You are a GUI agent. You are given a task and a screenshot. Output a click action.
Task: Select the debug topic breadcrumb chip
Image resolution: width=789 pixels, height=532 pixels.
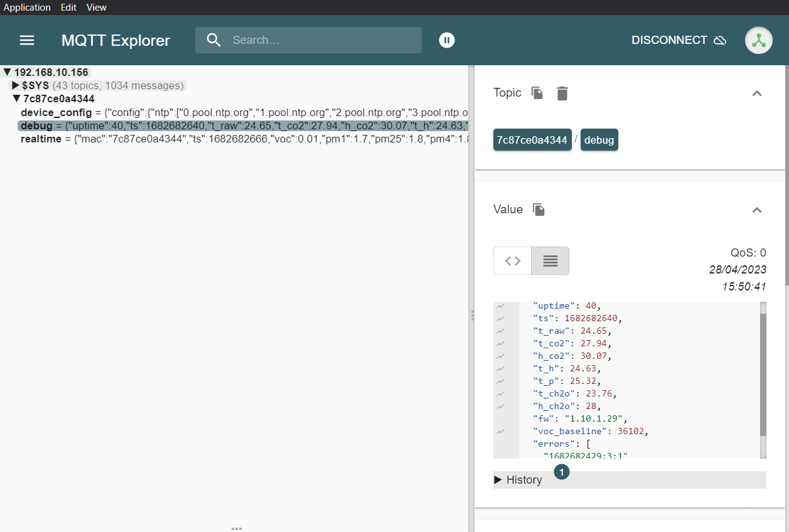click(x=599, y=140)
